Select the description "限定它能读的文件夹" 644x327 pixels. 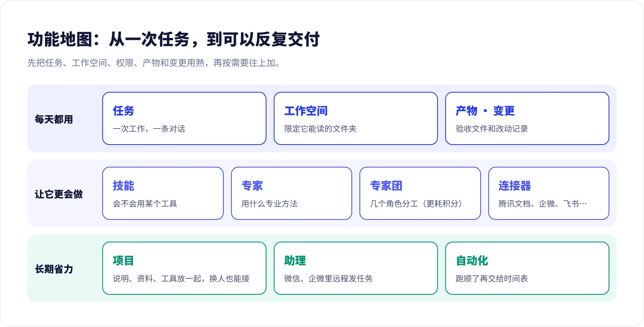point(320,129)
